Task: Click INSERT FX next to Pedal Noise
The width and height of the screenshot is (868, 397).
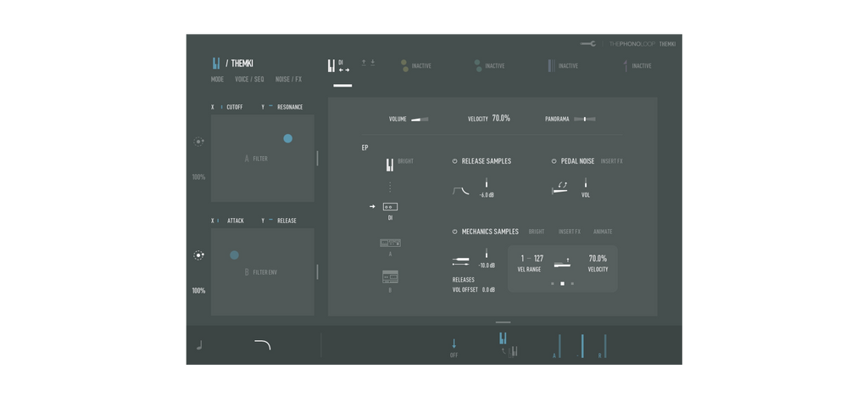Action: click(612, 161)
